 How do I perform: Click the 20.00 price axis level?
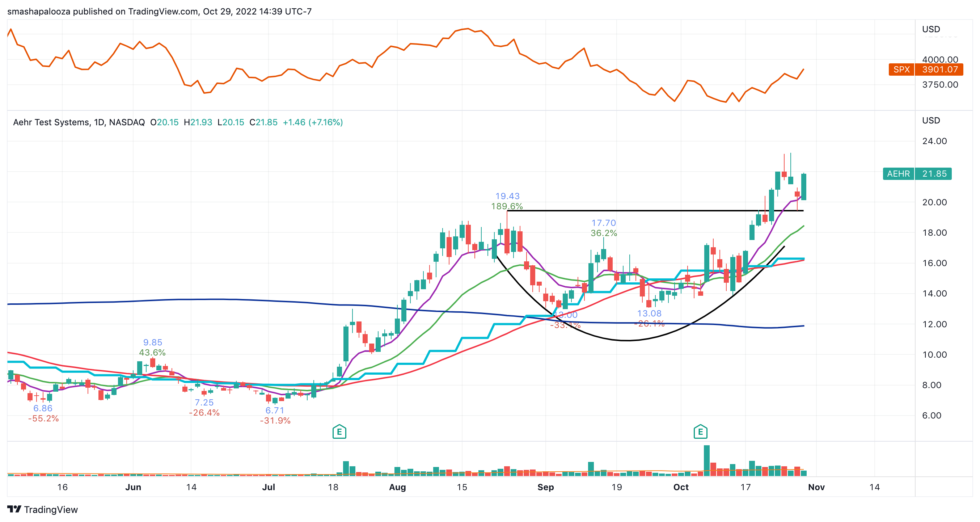coord(934,202)
